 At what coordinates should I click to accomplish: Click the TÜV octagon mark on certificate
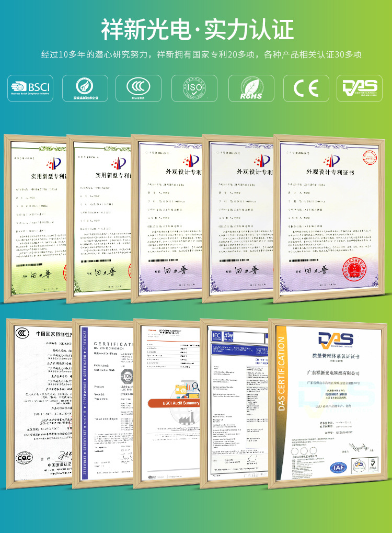127,376
